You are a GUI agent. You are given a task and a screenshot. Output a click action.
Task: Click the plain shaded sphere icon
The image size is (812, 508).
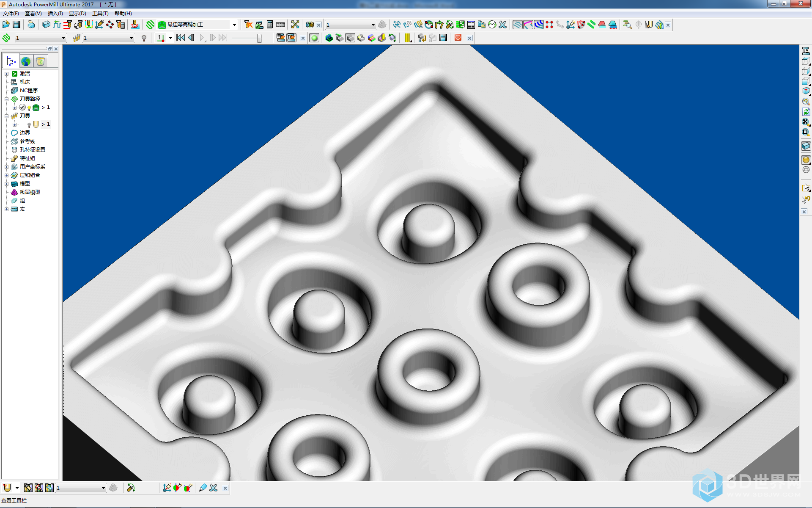(806, 160)
